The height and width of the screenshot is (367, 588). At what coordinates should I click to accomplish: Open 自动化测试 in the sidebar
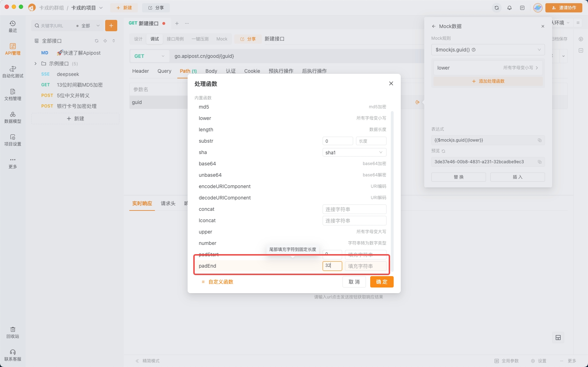[x=13, y=72]
